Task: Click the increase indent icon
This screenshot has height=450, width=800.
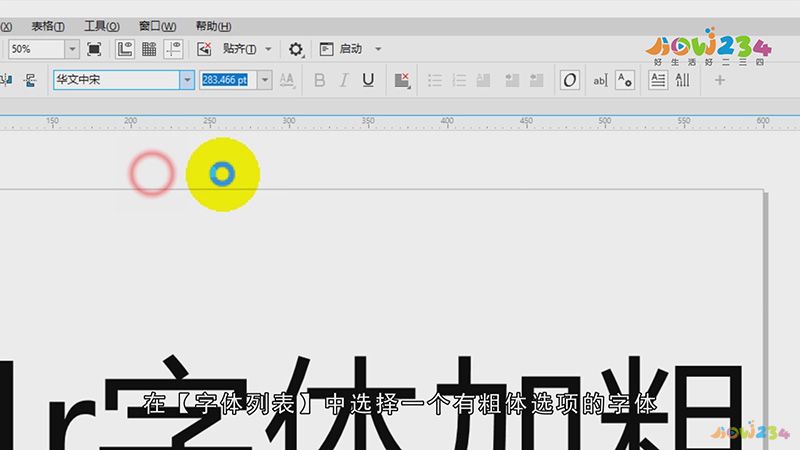Action: [512, 80]
